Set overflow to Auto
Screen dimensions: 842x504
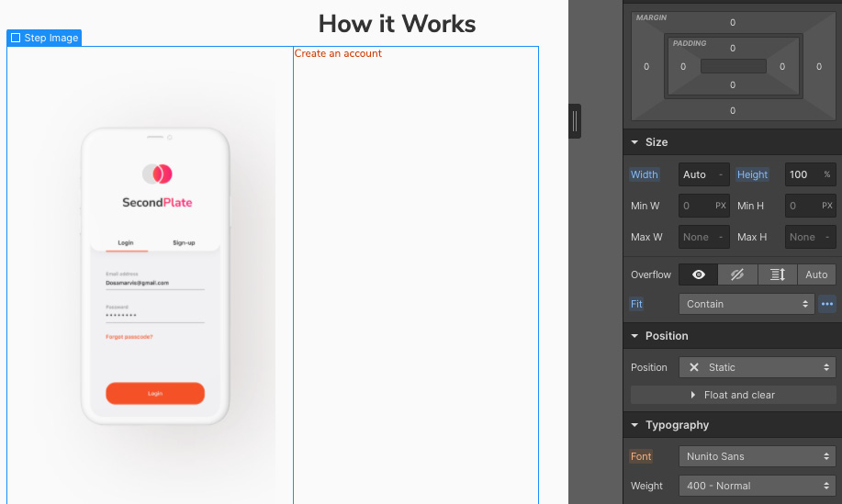pyautogui.click(x=816, y=274)
